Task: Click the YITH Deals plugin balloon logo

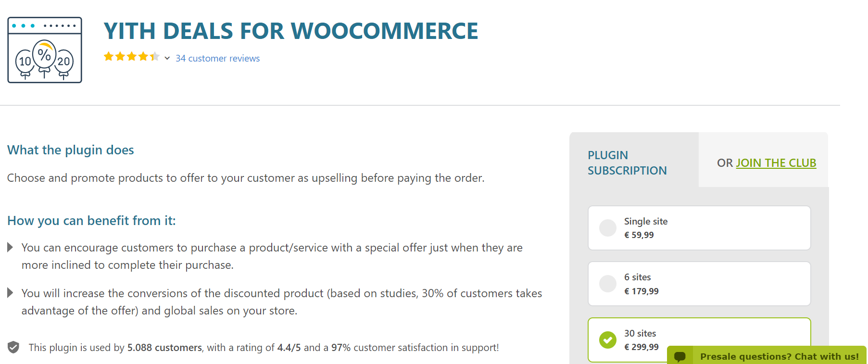Action: [x=45, y=50]
